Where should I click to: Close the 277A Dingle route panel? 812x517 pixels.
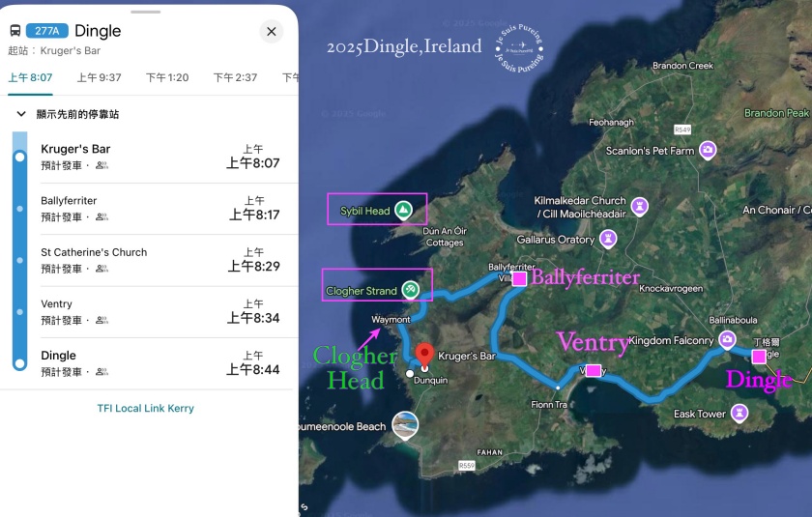coord(272,32)
